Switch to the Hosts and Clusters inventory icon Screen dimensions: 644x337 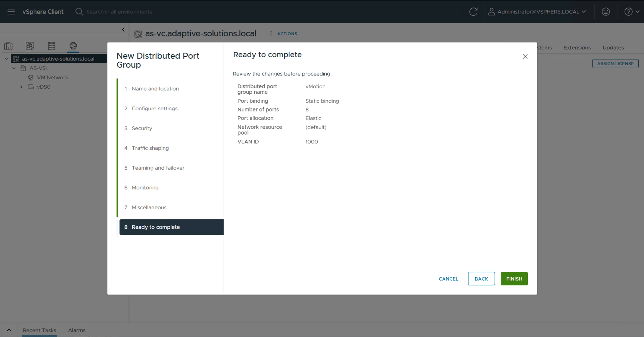pos(9,46)
